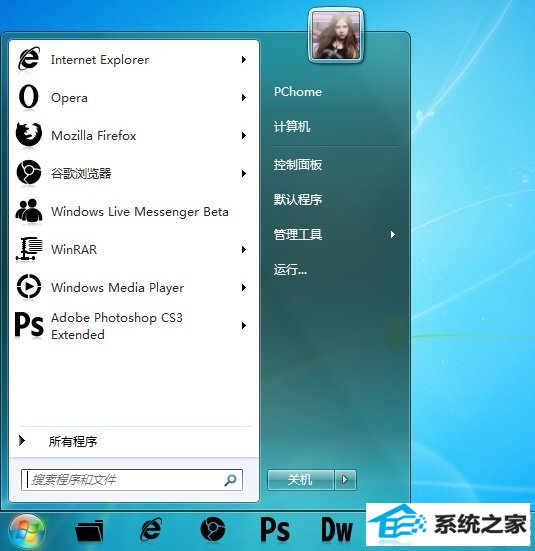Click the Mozilla Firefox label text
The height and width of the screenshot is (551, 535).
pos(94,136)
